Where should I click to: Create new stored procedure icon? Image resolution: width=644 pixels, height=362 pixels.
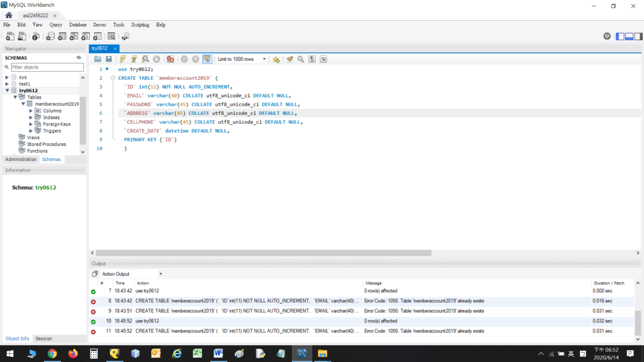click(86, 36)
